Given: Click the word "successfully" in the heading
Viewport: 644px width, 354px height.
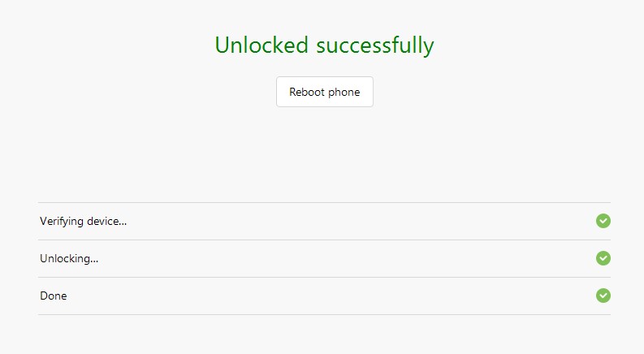Looking at the screenshot, I should [x=374, y=45].
